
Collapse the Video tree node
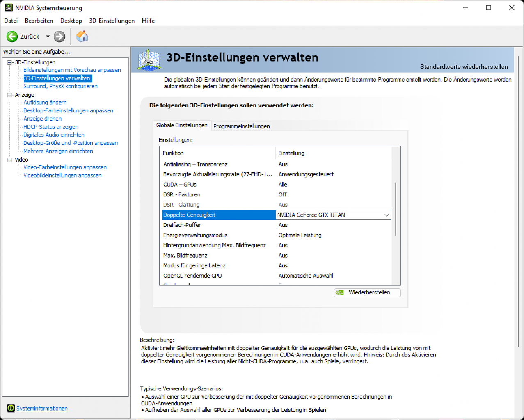(9, 160)
